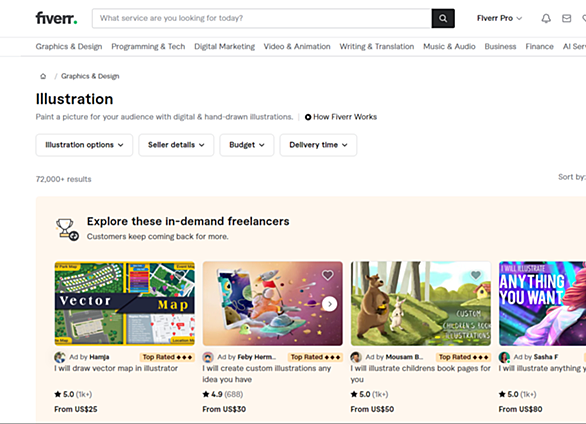Open Music & Audio category menu
Screen dimensions: 586x424
(449, 47)
